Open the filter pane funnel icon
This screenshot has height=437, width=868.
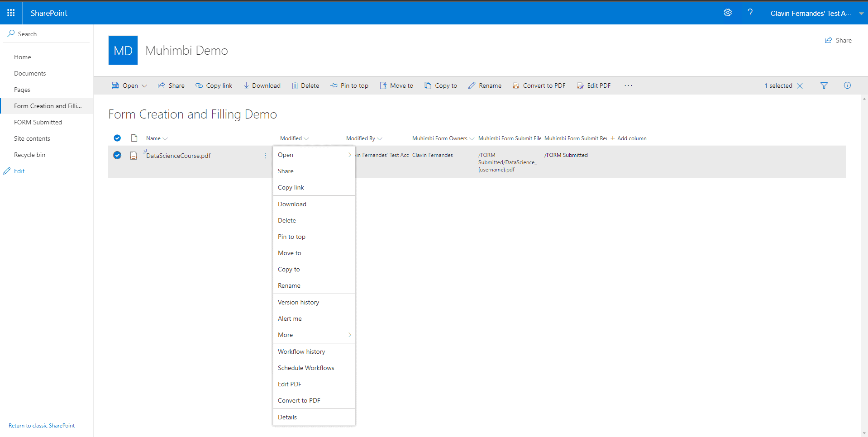click(x=824, y=85)
